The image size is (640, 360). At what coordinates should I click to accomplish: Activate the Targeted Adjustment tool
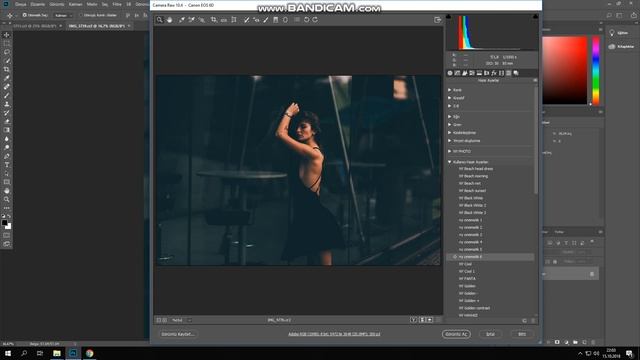(201, 20)
